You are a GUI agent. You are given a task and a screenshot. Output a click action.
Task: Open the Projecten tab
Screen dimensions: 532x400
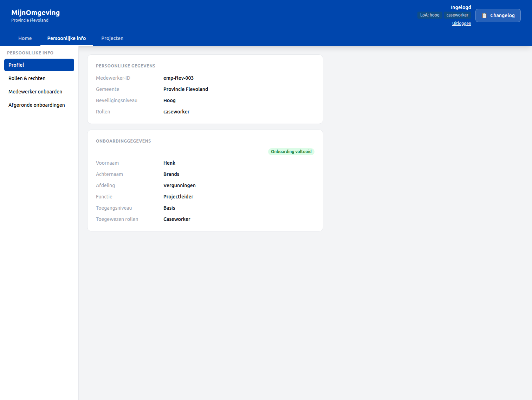pyautogui.click(x=112, y=38)
